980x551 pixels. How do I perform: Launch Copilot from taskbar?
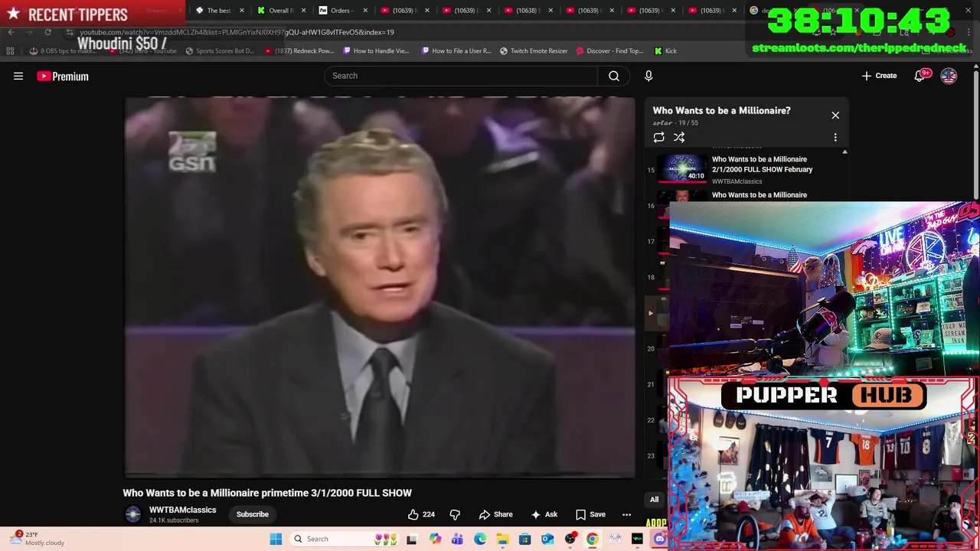pyautogui.click(x=435, y=540)
